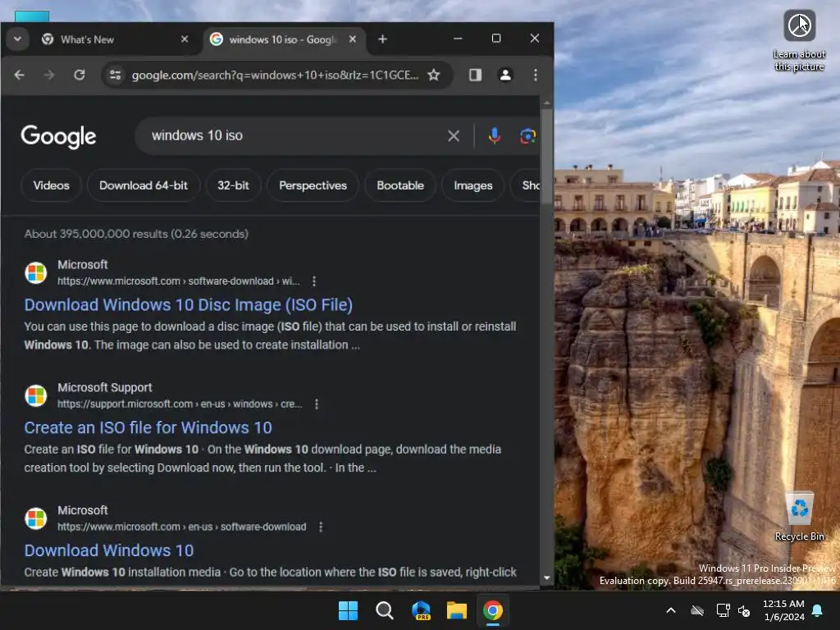Click the page vertical scrollbar thumb

[546, 155]
